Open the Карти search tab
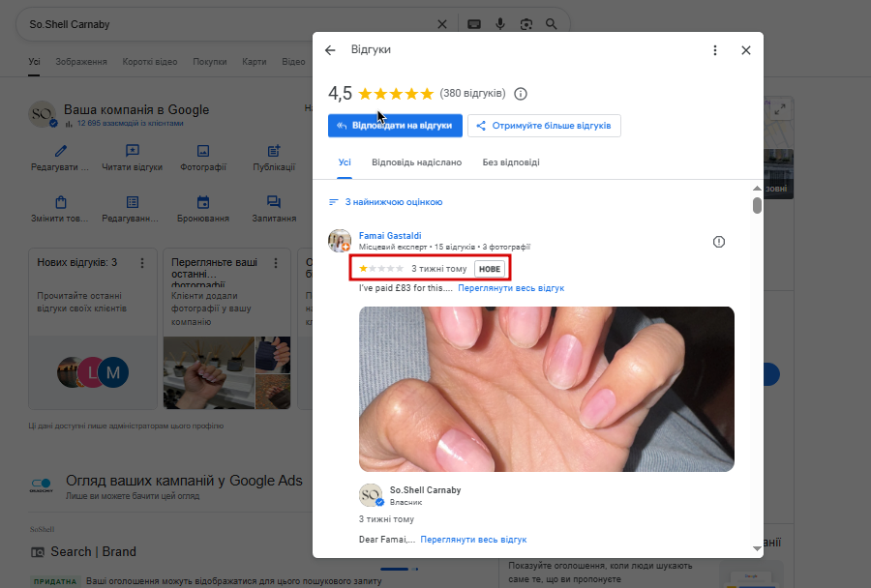871x588 pixels. [255, 62]
